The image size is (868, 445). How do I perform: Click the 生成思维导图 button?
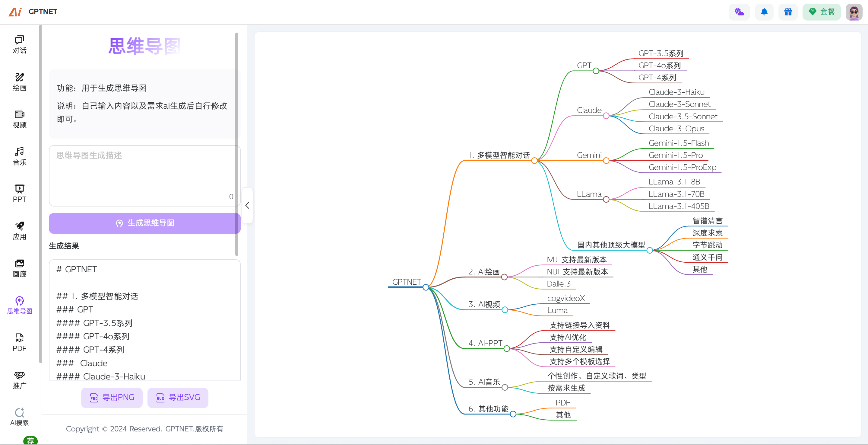[144, 223]
